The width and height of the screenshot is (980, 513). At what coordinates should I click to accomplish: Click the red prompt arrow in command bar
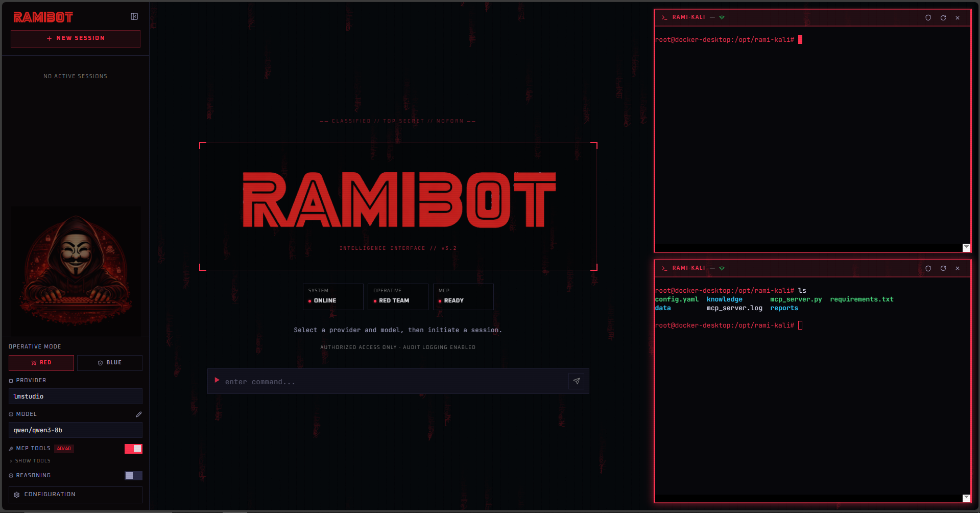[x=217, y=380]
